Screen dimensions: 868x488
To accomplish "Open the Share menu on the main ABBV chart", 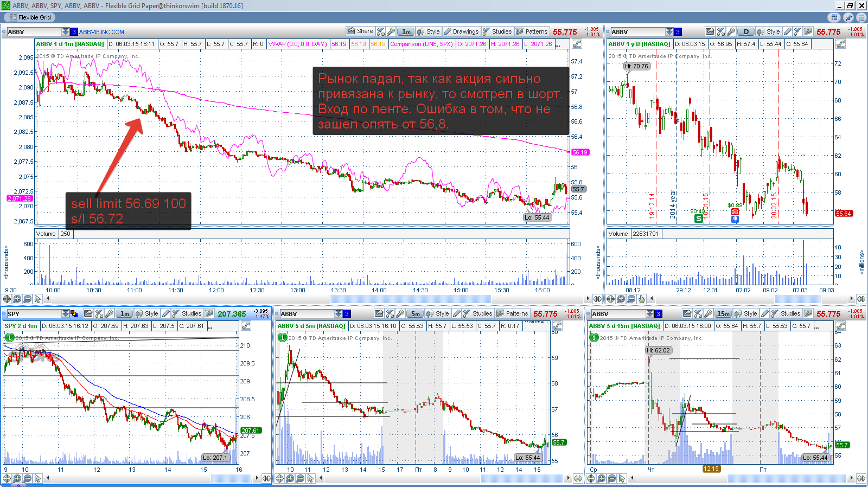I will click(360, 31).
